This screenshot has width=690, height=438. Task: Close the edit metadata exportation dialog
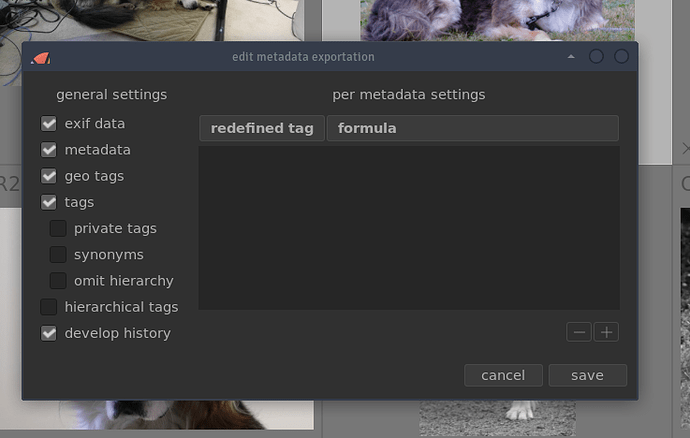[622, 57]
